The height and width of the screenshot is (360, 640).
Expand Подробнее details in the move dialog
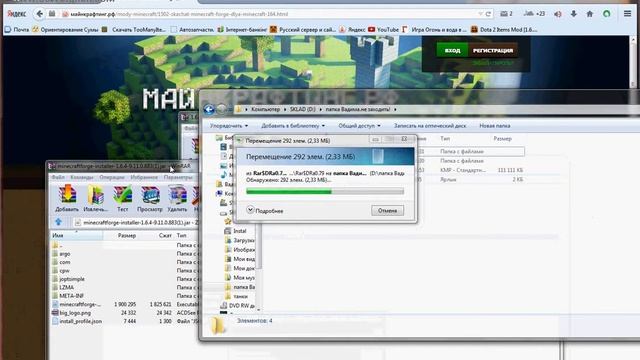(265, 211)
